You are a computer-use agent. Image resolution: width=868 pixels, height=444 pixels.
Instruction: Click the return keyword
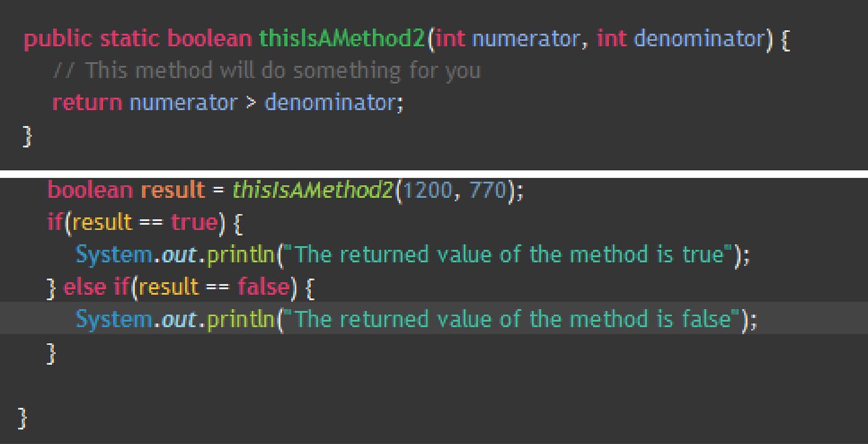coord(87,102)
